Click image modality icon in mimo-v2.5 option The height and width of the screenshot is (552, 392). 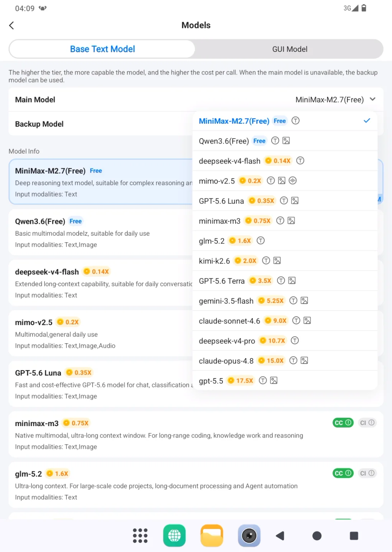coord(282,180)
